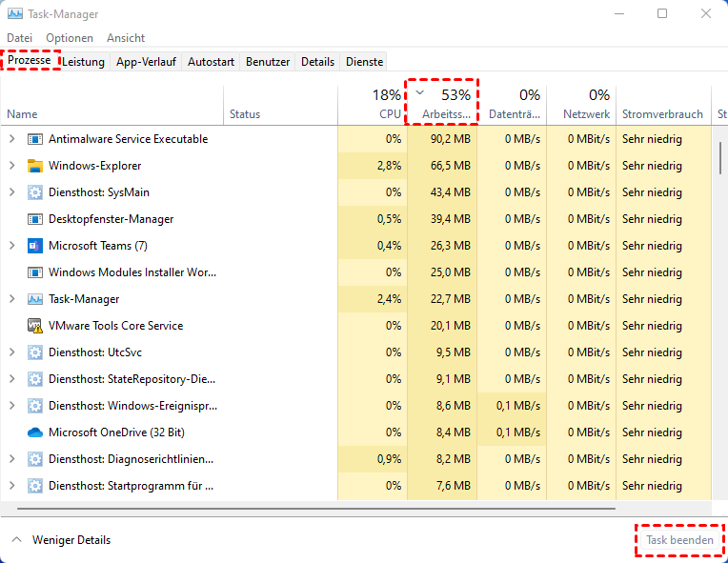Viewport: 728px width, 563px height.
Task: Sort by the Netzwerk column header
Action: point(581,106)
